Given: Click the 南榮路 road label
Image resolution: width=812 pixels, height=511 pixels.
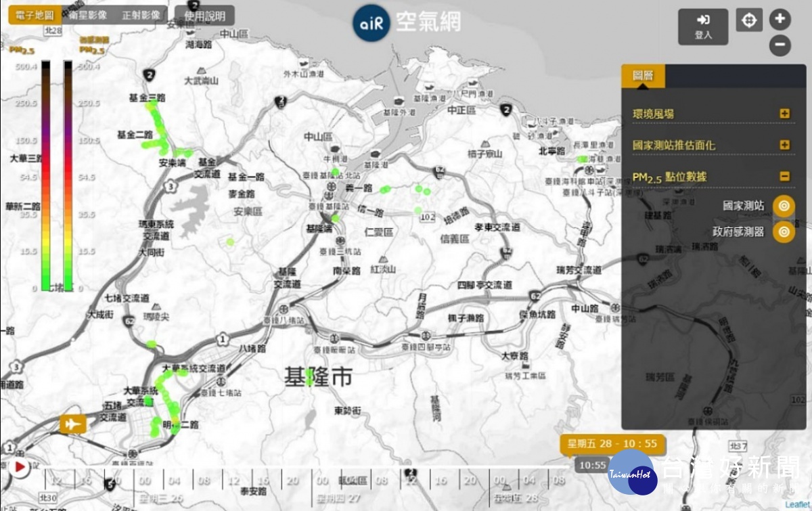Looking at the screenshot, I should pyautogui.click(x=346, y=269).
